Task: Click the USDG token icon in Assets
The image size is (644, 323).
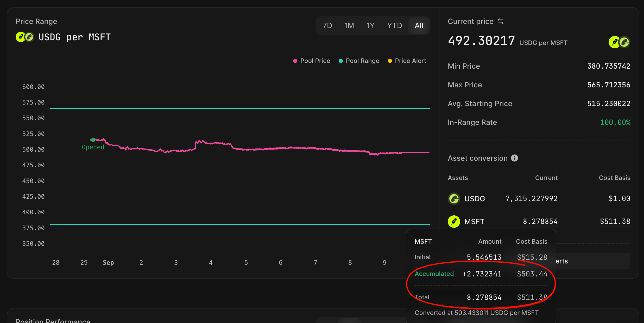Action: tap(454, 199)
